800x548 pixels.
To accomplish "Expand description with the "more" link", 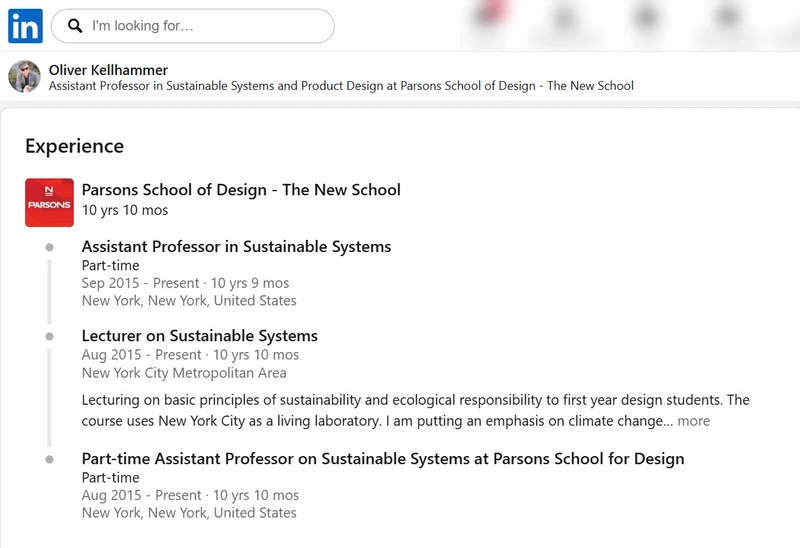I will (693, 421).
